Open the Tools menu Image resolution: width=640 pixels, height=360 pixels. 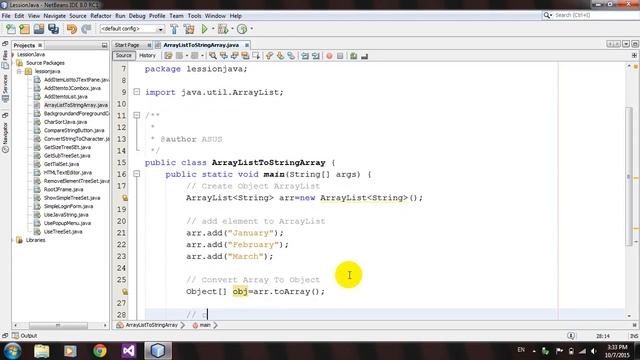(x=194, y=16)
